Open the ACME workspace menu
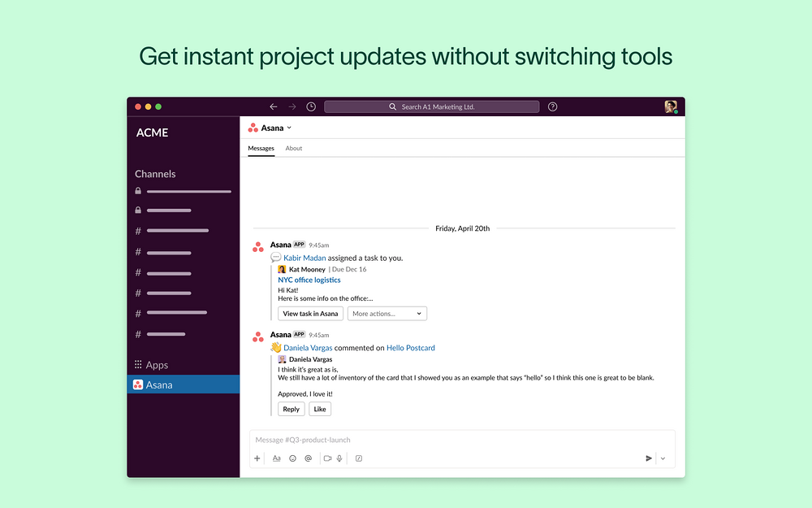Viewport: 812px width, 508px height. coord(153,132)
